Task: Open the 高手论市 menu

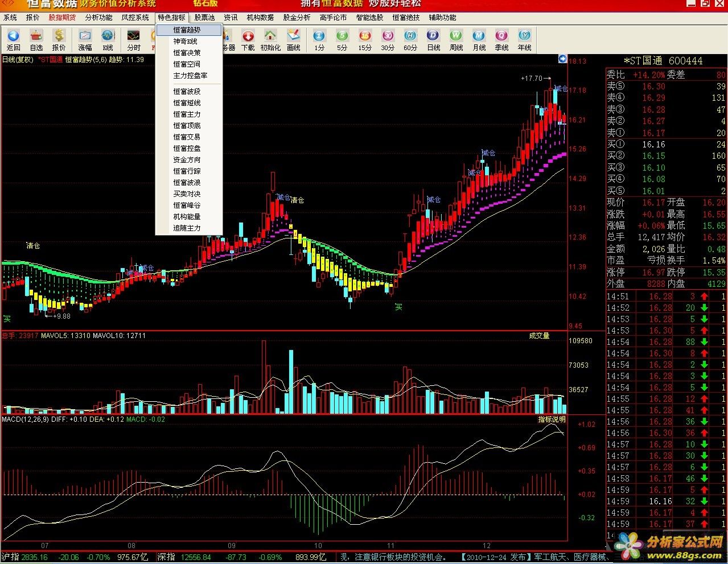Action: [x=333, y=18]
